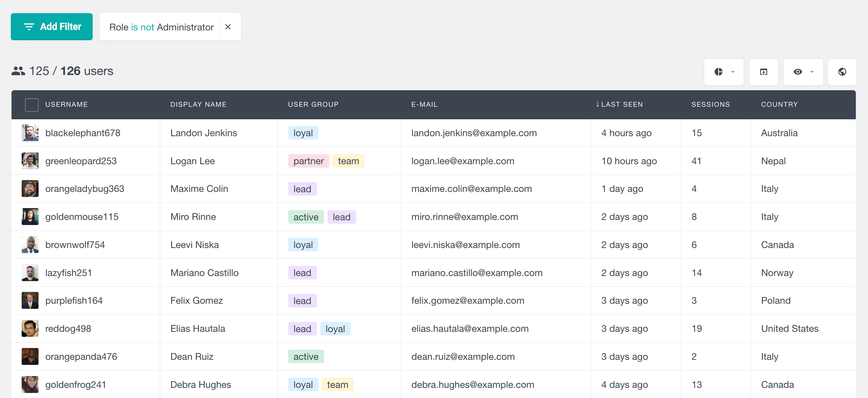Sort by Last Seen column header

click(622, 104)
